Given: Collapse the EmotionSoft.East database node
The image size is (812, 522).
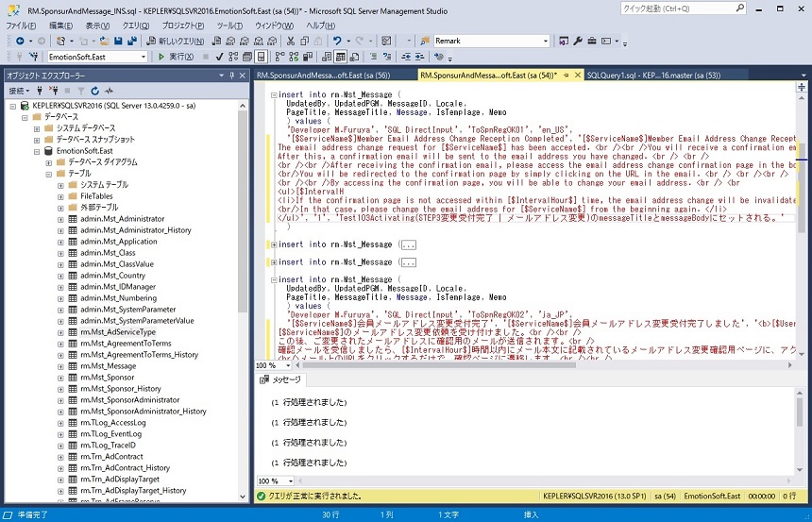Looking at the screenshot, I should pyautogui.click(x=37, y=151).
